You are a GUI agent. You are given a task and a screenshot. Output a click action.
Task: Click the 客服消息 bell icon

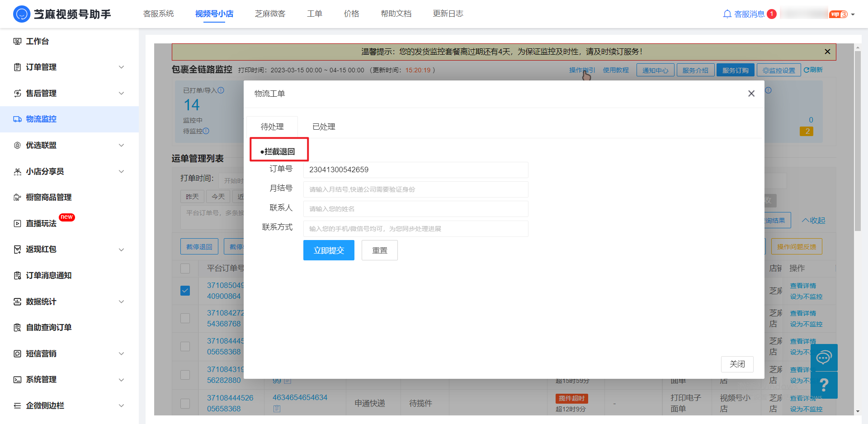[x=727, y=14]
